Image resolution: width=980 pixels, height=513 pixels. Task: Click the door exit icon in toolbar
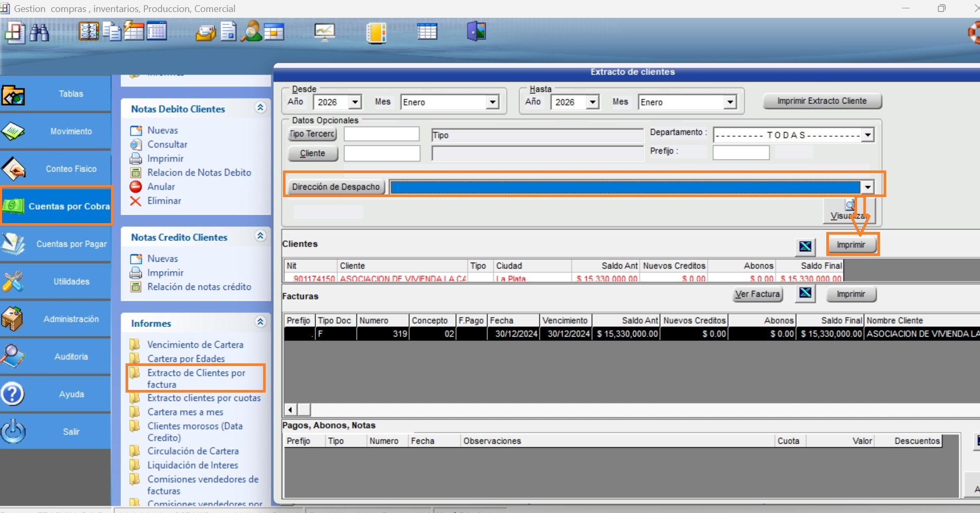pos(476,31)
